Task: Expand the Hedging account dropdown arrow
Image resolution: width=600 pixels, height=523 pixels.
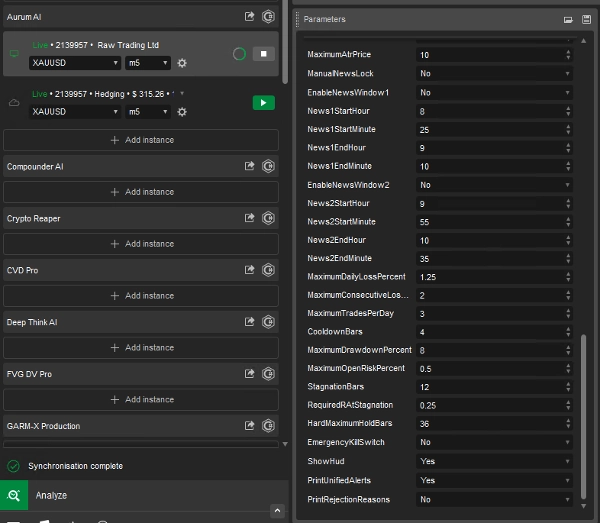Action: pyautogui.click(x=182, y=93)
